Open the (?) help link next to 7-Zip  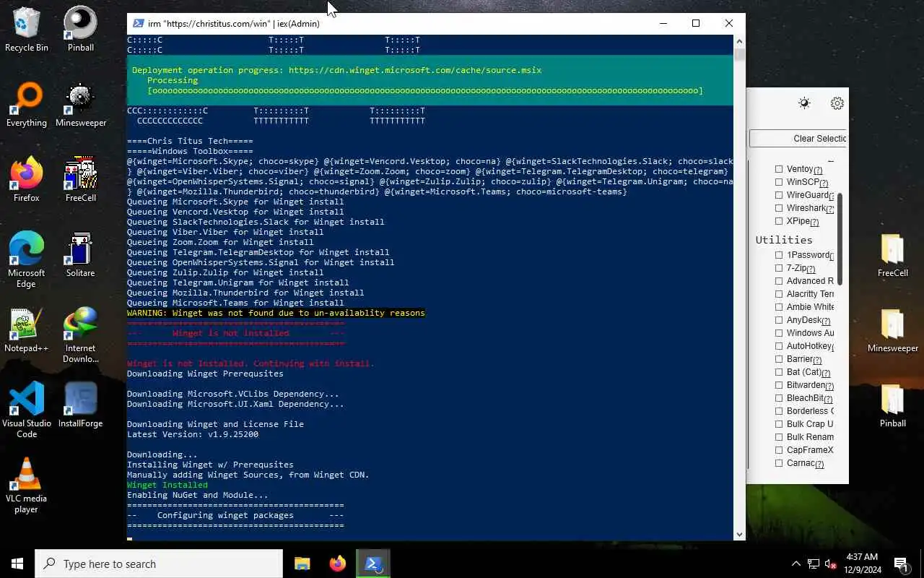point(811,269)
